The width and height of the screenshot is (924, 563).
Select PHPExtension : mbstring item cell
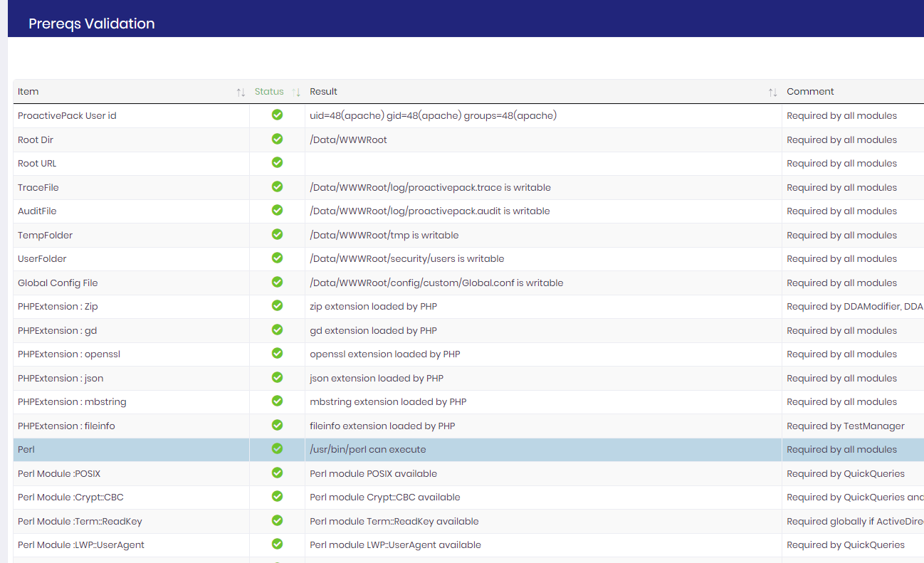pos(131,401)
